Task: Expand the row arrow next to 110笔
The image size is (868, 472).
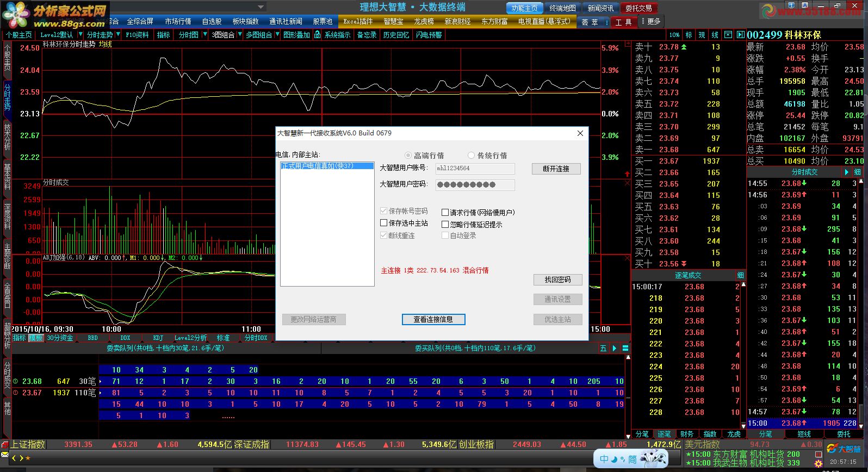Action: click(x=101, y=393)
